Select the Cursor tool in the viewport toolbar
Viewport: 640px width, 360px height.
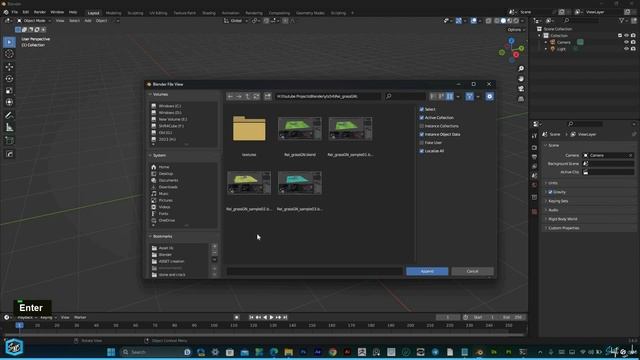point(9,54)
